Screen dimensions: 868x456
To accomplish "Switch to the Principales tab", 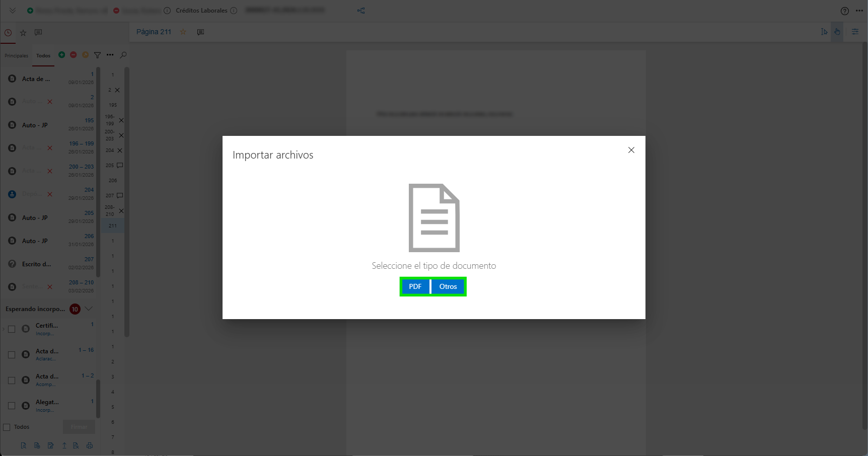I will (17, 56).
